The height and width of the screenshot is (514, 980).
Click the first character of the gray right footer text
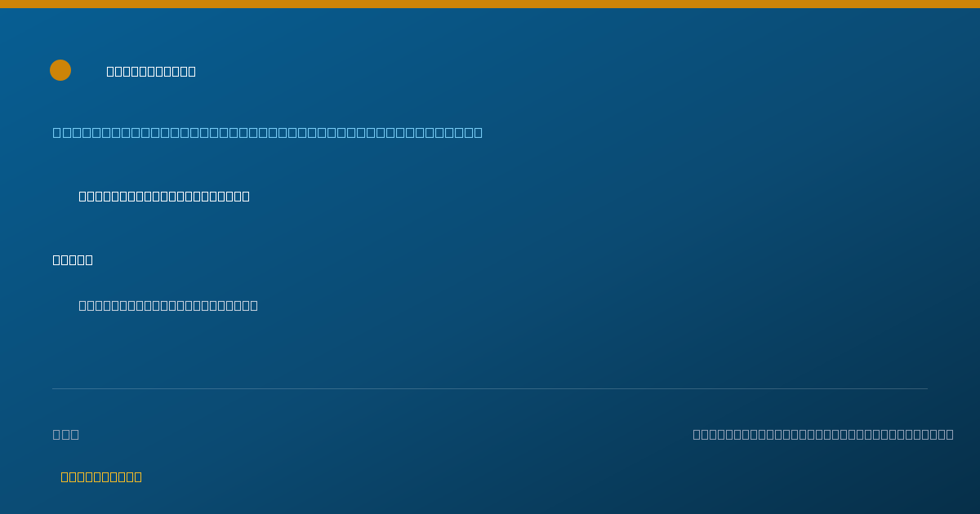click(697, 434)
